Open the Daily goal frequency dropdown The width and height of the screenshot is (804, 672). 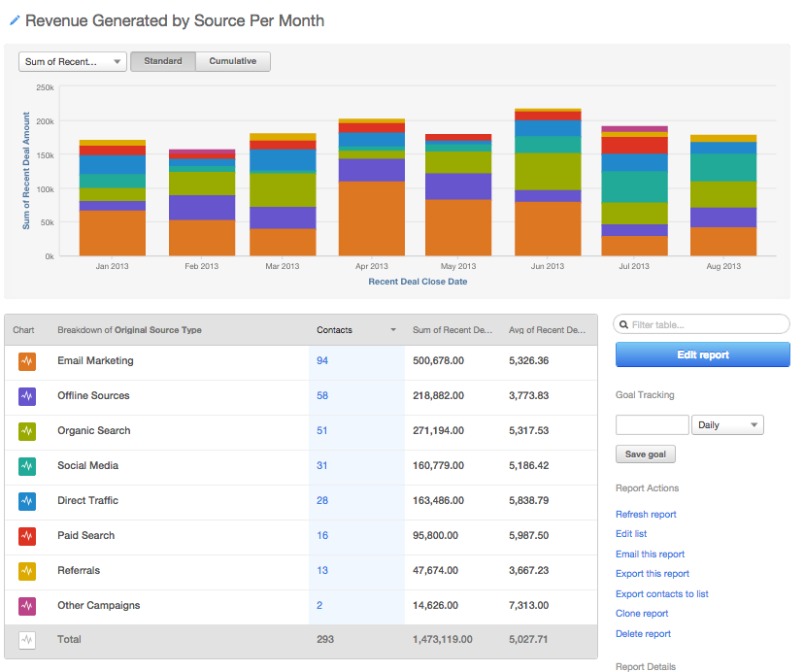click(x=727, y=425)
